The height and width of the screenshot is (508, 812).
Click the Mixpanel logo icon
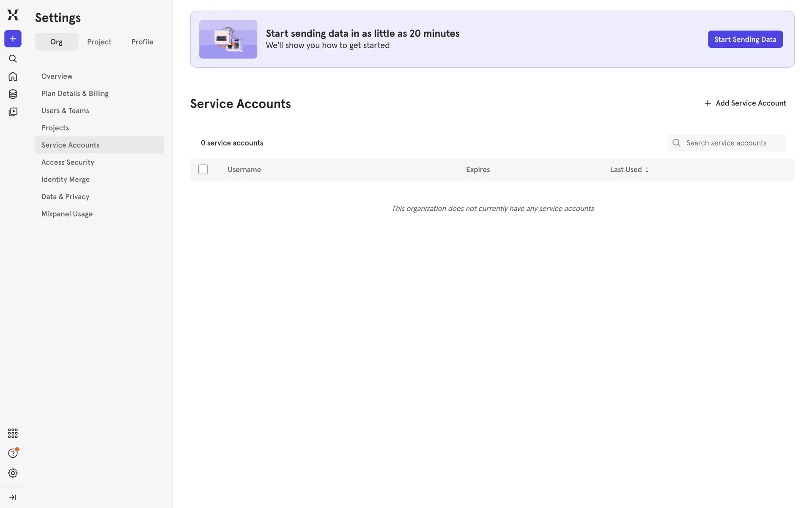pyautogui.click(x=13, y=15)
